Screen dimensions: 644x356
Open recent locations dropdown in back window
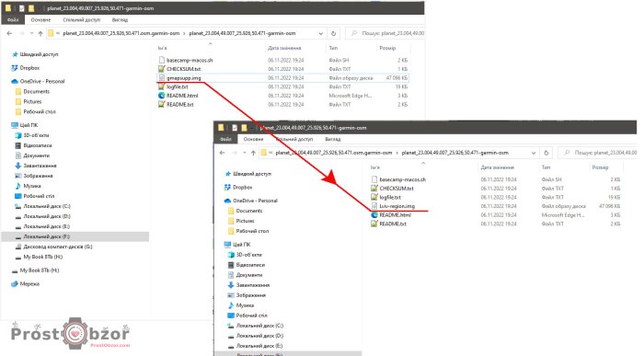(31, 34)
